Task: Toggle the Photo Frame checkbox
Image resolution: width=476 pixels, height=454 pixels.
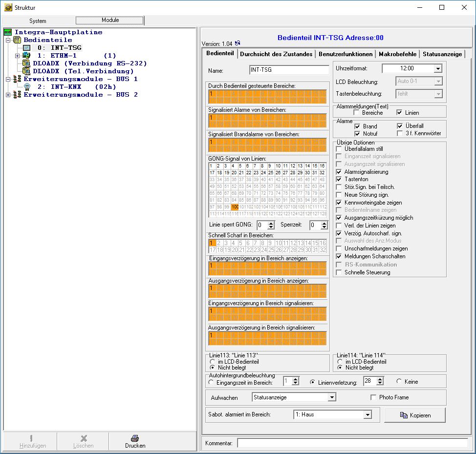Action: pos(374,397)
